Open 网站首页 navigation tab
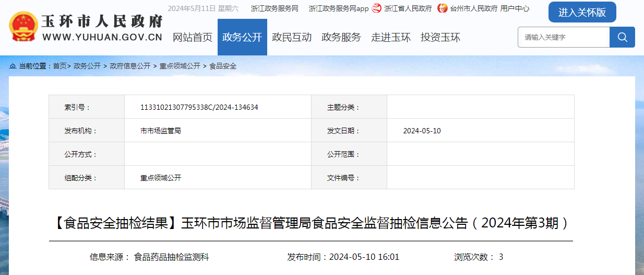Image resolution: width=644 pixels, height=275 pixels. pyautogui.click(x=193, y=37)
